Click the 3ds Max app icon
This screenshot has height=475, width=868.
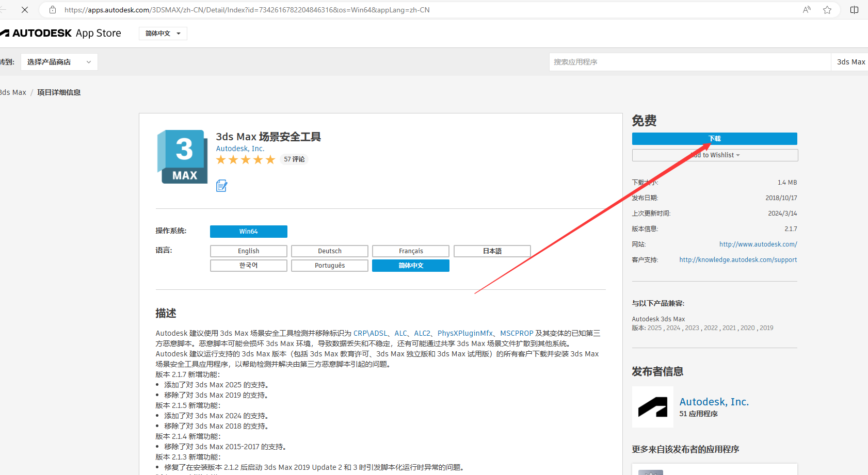[x=182, y=157]
